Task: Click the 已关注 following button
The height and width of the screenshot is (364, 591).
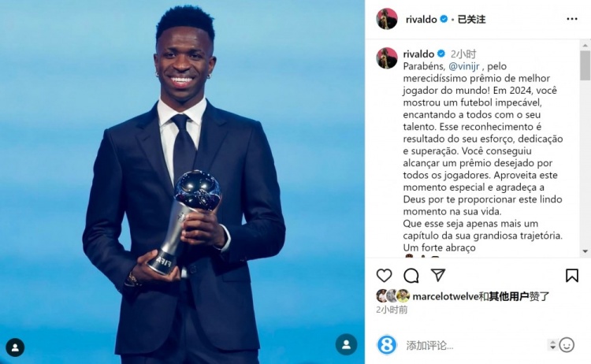Action: click(471, 19)
